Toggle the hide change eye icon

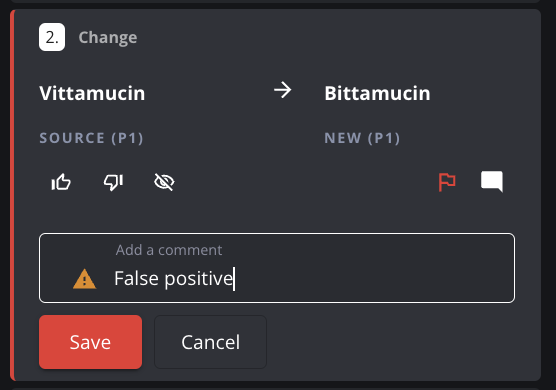tap(164, 182)
